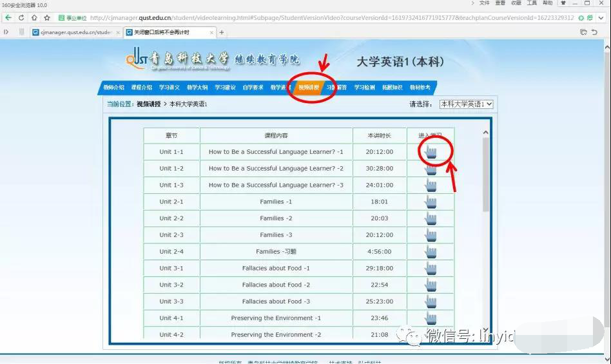
Task: Open the 工具 menu in browser
Action: click(x=532, y=3)
